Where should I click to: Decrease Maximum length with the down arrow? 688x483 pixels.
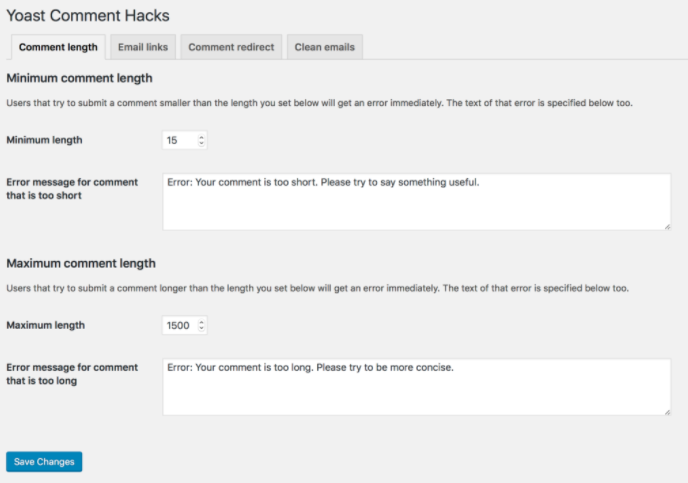(x=202, y=328)
